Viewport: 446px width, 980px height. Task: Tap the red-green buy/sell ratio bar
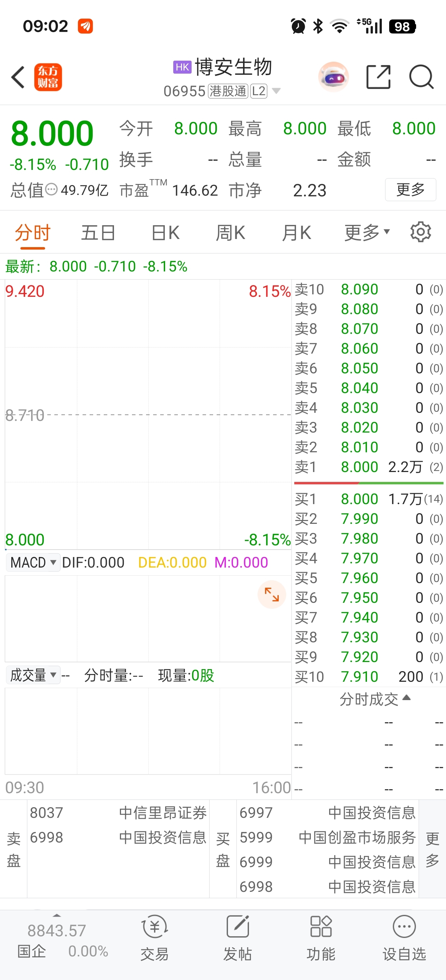(x=369, y=483)
